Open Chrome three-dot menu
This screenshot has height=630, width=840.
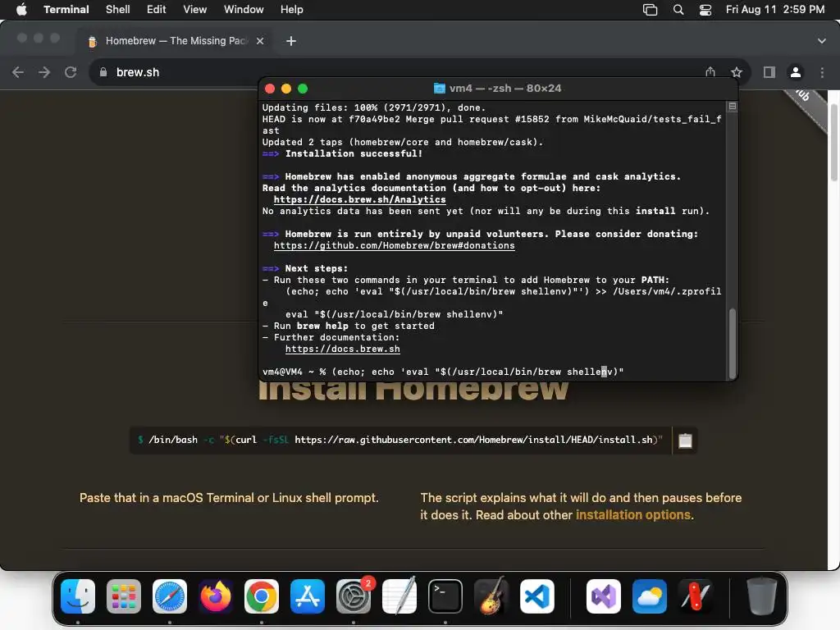[x=822, y=72]
